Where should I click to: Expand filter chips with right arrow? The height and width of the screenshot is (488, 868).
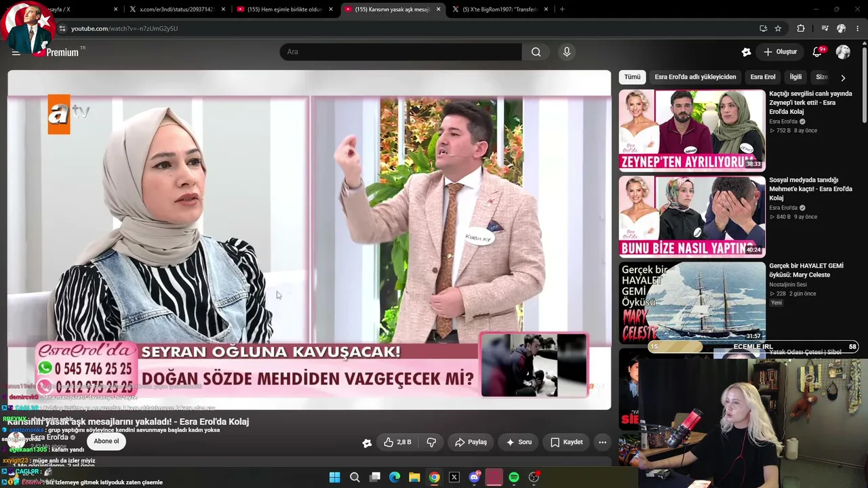pyautogui.click(x=843, y=78)
